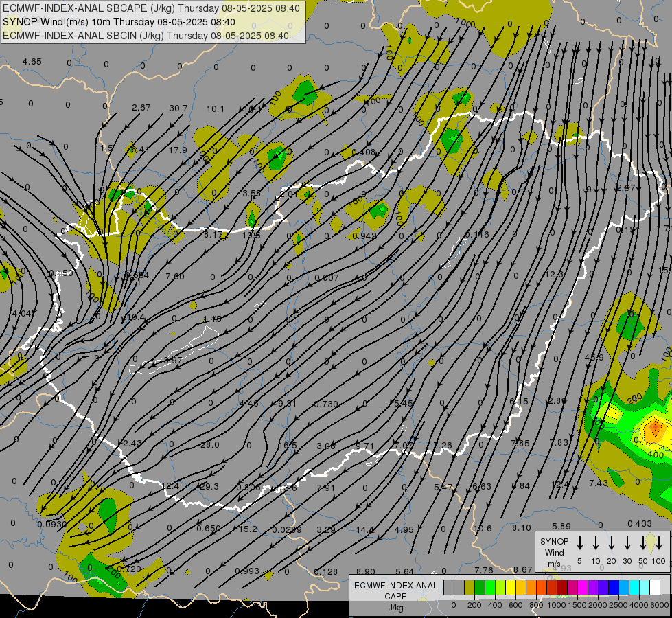The width and height of the screenshot is (672, 618).
Task: Click the 9.71 value on the map
Action: click(x=364, y=446)
